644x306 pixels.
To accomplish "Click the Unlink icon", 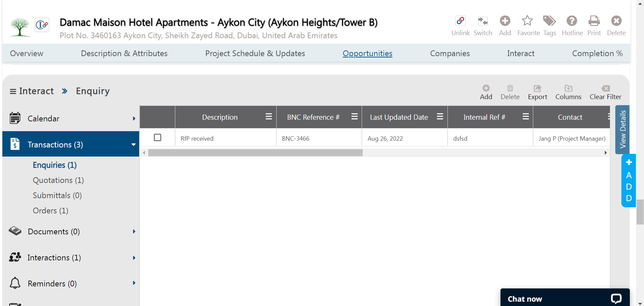I will tap(460, 21).
